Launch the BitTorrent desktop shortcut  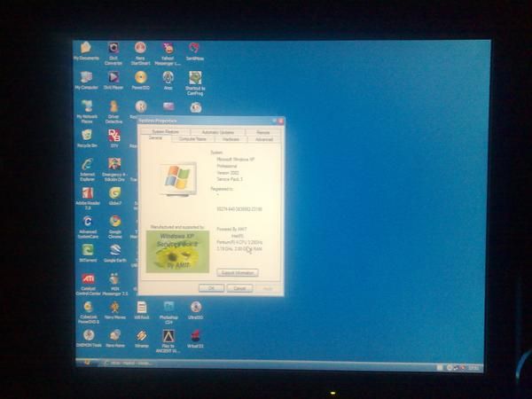(x=88, y=253)
